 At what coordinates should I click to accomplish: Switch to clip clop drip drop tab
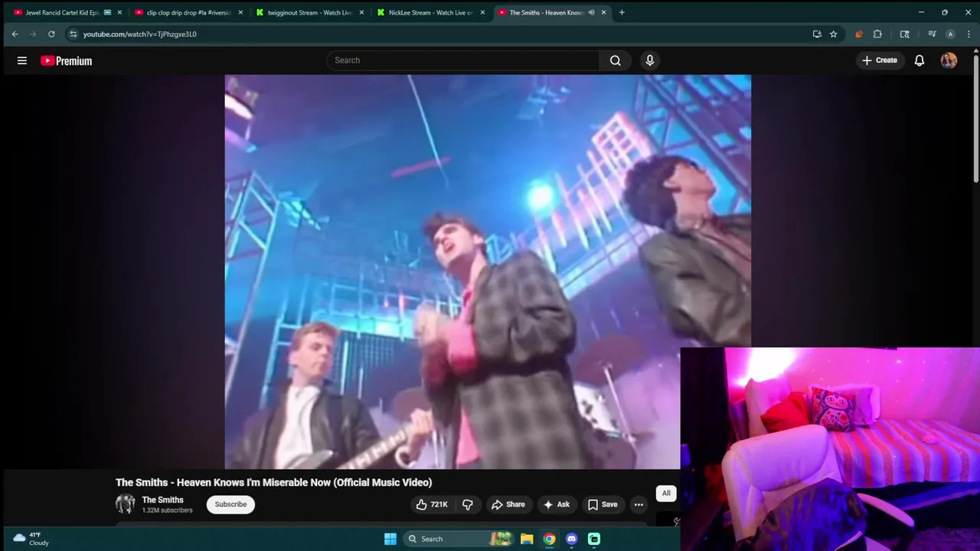(x=189, y=12)
